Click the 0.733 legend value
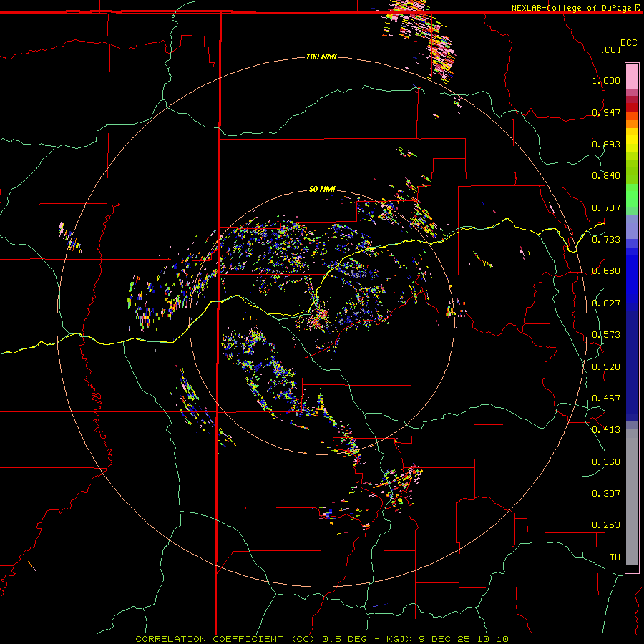This screenshot has width=644, height=644. point(606,240)
